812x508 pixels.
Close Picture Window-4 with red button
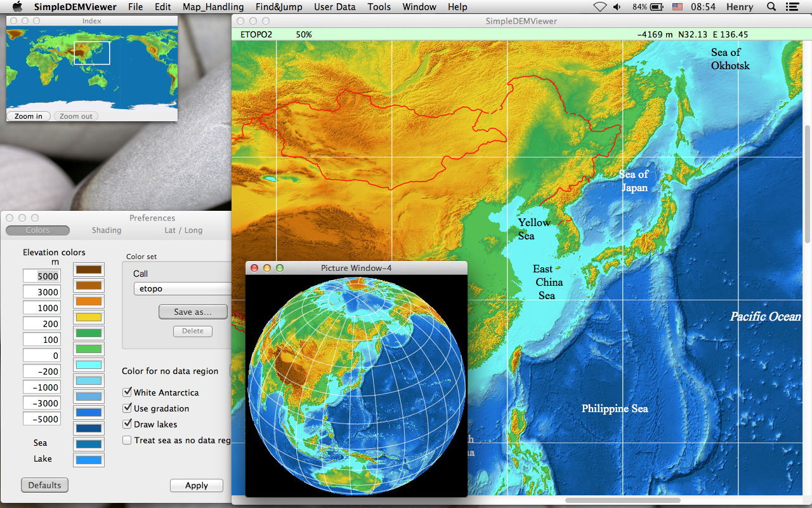click(x=254, y=268)
